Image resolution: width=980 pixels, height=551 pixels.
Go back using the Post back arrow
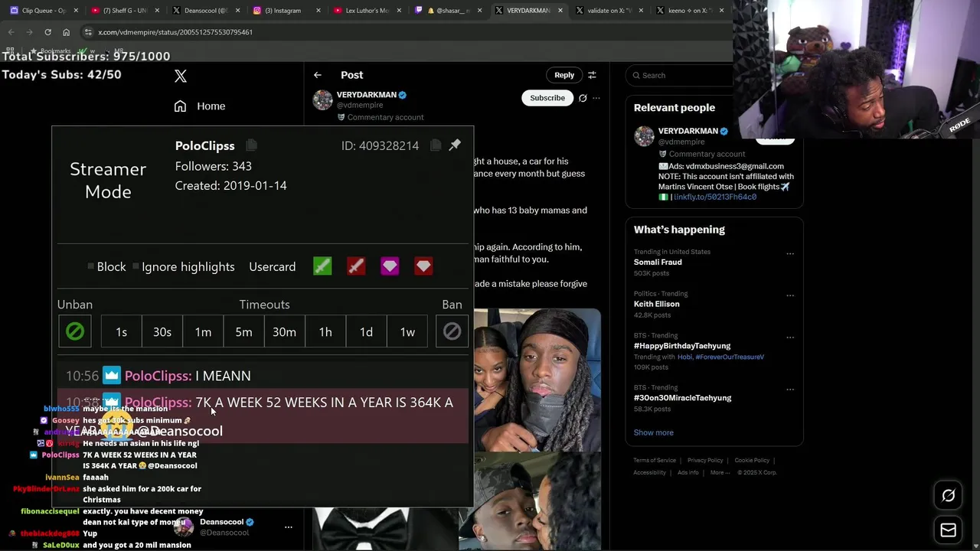point(318,75)
